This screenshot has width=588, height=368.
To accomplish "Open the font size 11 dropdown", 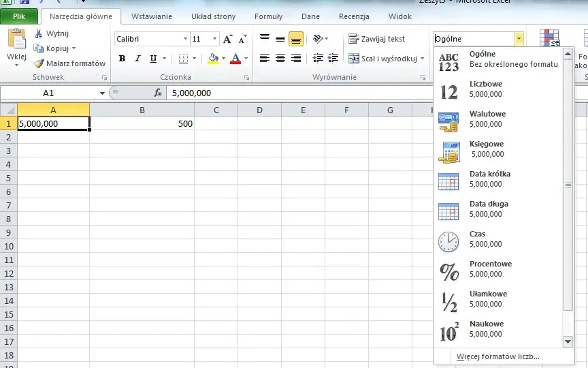I will pos(214,39).
